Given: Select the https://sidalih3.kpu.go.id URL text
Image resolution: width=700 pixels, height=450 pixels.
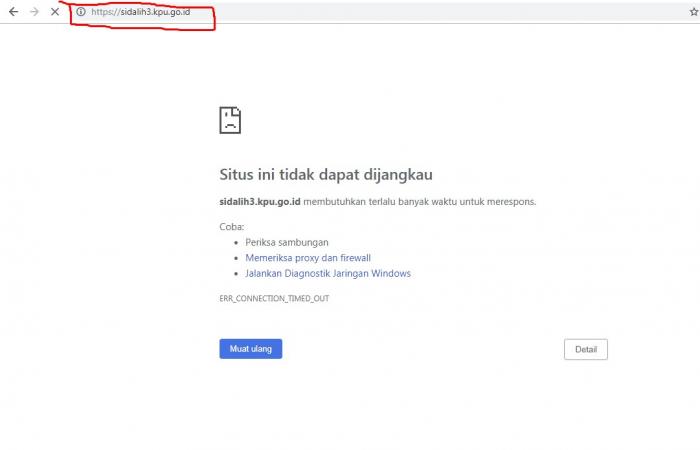Looking at the screenshot, I should click(x=139, y=12).
